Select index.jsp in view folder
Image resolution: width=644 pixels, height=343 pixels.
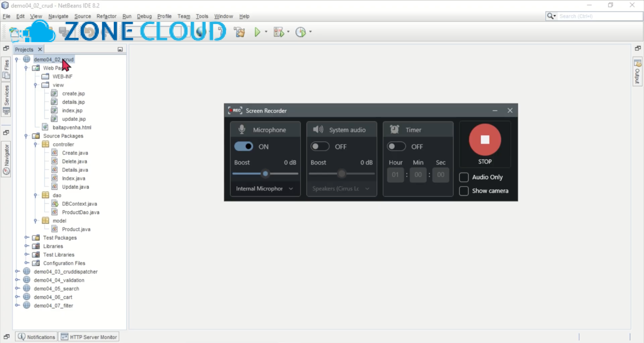click(x=72, y=111)
